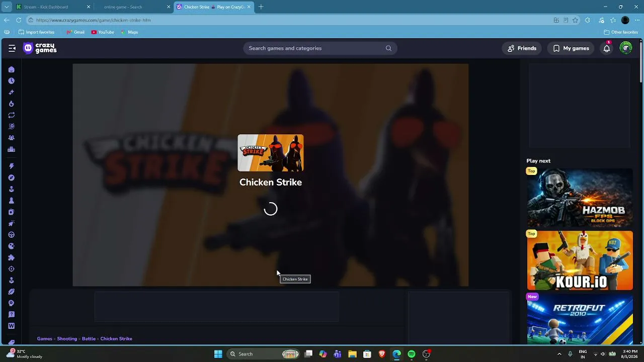Image resolution: width=644 pixels, height=362 pixels.
Task: Select the puzzle piece category icon
Action: tap(12, 257)
